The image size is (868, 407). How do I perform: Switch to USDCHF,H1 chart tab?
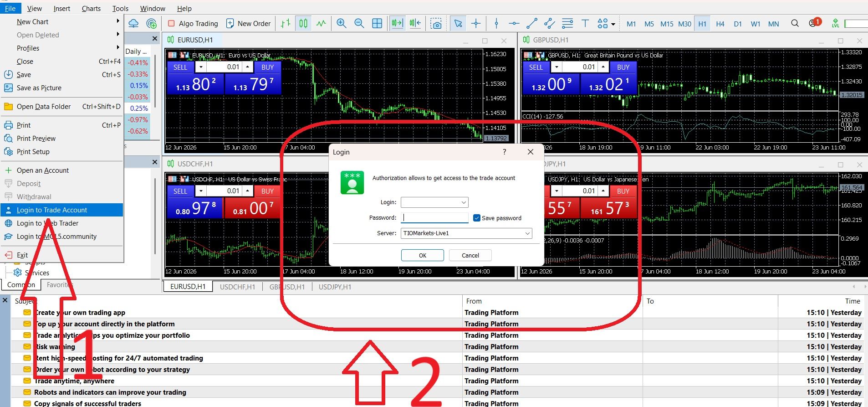(x=237, y=287)
